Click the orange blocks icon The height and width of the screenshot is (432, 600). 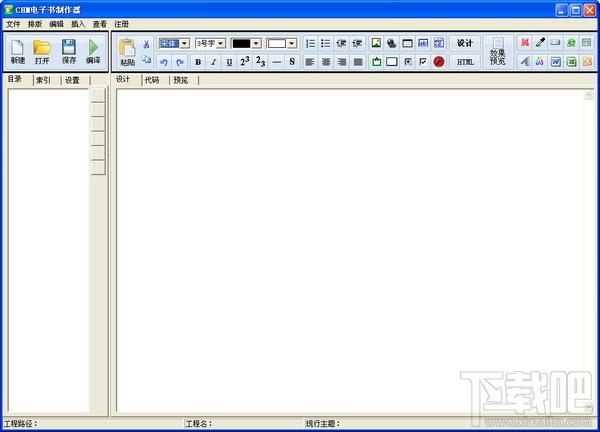point(587,62)
